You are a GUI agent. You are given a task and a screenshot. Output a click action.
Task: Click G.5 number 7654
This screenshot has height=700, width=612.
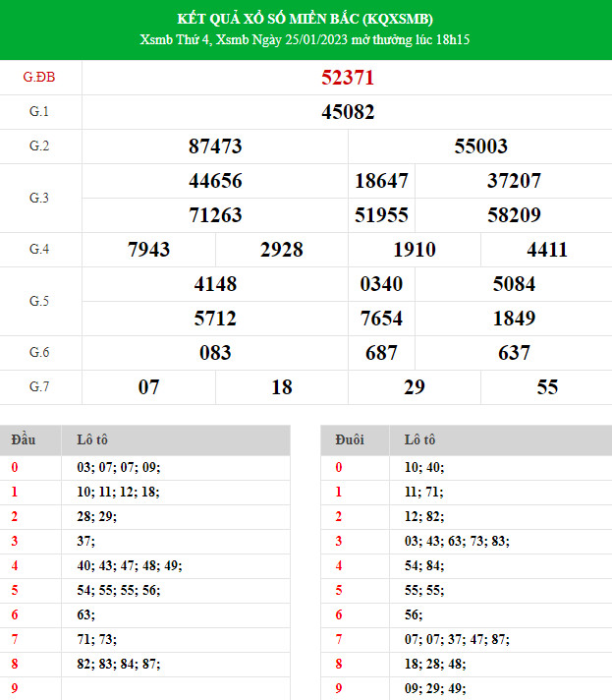[x=381, y=319]
